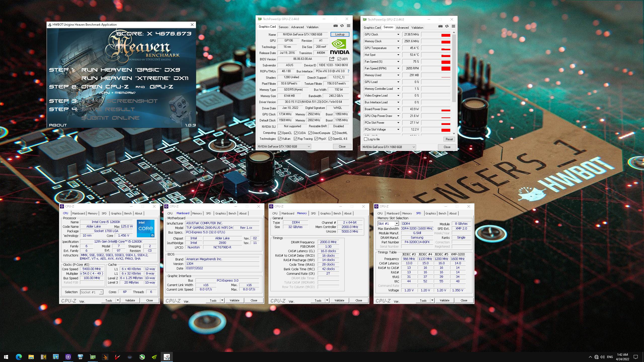Open File Explorer from the taskbar
Screen dimensions: 644x362
point(31,357)
